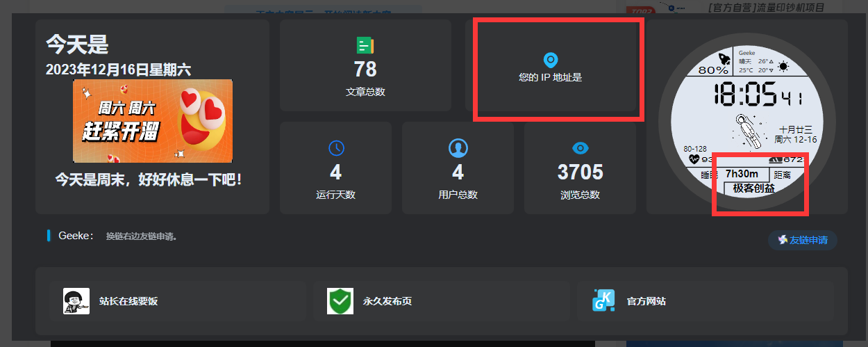Click the rocket icon on the watch face
This screenshot has height=347, width=868.
point(723,59)
